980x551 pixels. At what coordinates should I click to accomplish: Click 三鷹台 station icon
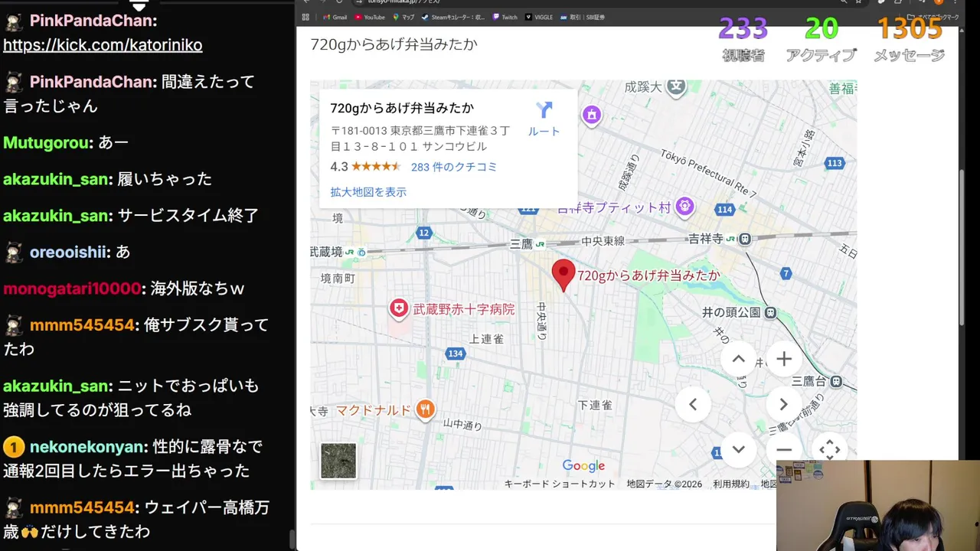click(x=835, y=381)
